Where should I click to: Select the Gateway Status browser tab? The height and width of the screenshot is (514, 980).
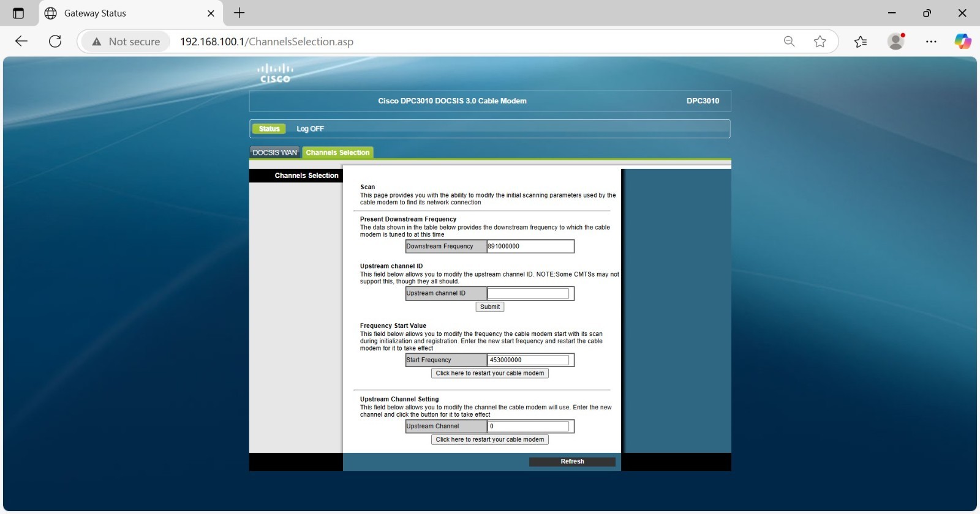tap(130, 13)
